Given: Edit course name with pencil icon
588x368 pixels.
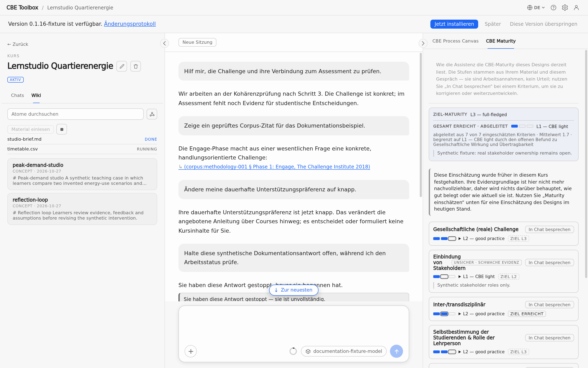Looking at the screenshot, I should coord(122,66).
